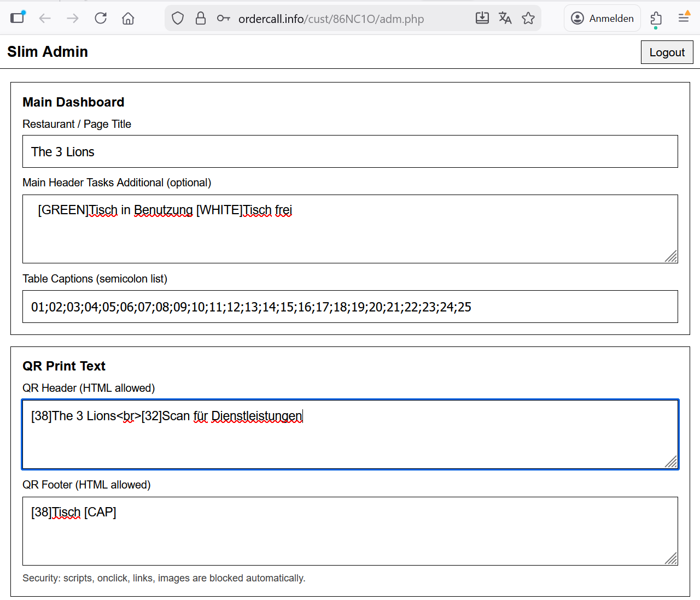The image size is (700, 600).
Task: Focus the Restaurant / Page Title field
Action: click(350, 152)
